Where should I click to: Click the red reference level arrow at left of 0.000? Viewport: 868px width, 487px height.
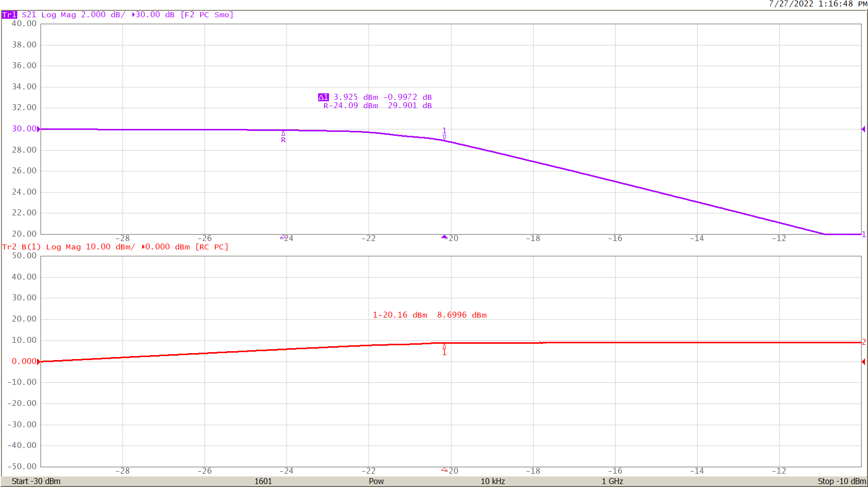pos(39,362)
